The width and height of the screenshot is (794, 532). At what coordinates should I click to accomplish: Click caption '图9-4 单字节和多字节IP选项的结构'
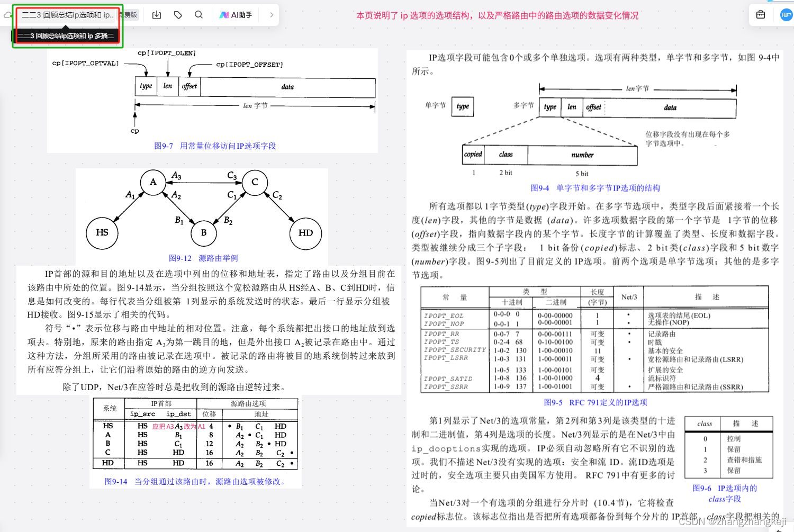coord(595,188)
